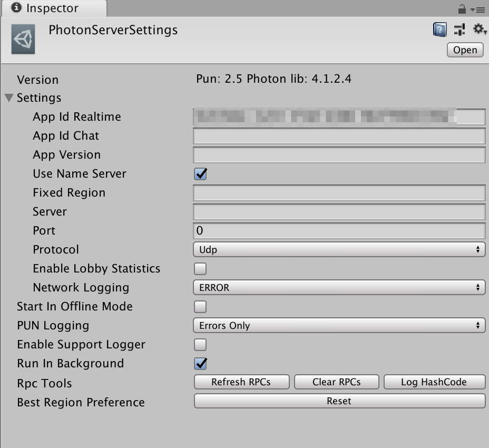Image resolution: width=489 pixels, height=448 pixels.
Task: Enable Lobby Statistics checkbox
Action: (200, 269)
